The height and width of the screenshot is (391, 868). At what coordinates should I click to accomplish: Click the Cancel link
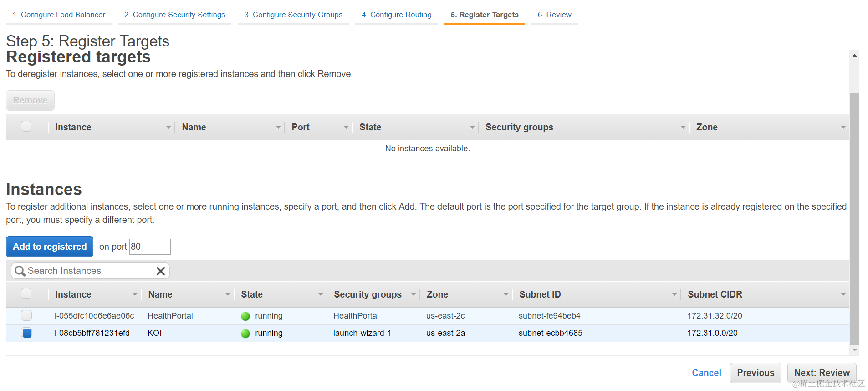tap(706, 373)
